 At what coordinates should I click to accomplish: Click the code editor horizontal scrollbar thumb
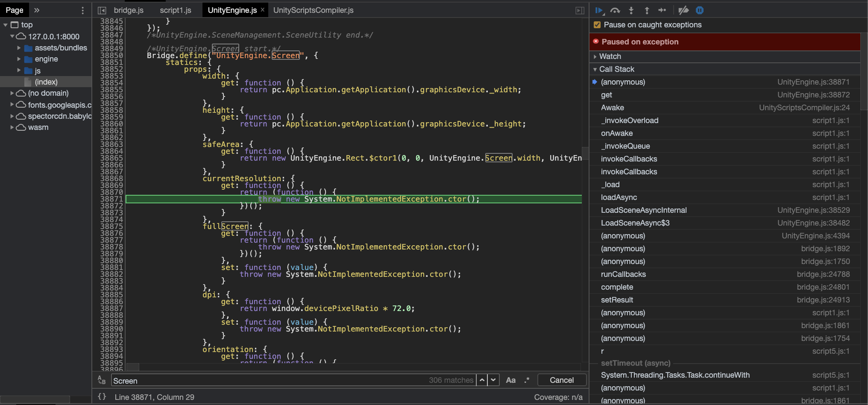pyautogui.click(x=133, y=367)
